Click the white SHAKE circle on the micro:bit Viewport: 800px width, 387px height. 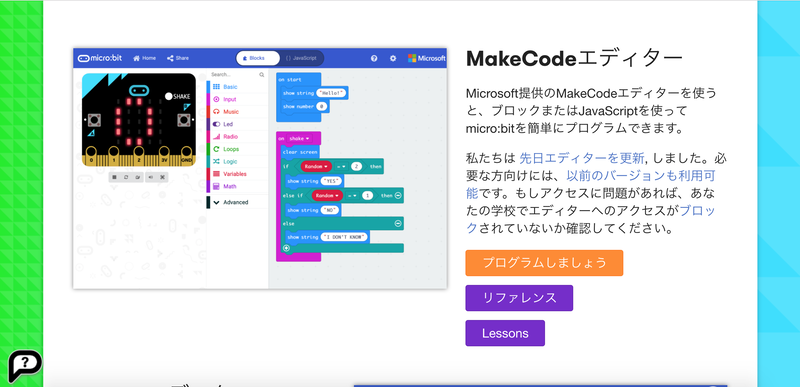click(168, 96)
